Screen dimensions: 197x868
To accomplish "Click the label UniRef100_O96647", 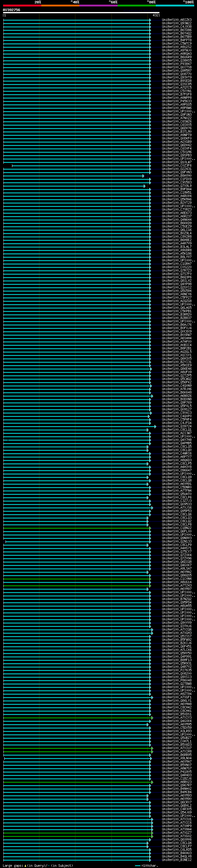I will pos(177,470).
